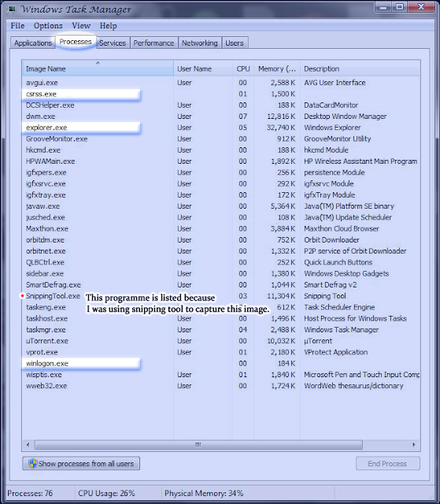The width and height of the screenshot is (440, 504).
Task: Select the wweb32.exe process
Action: (x=221, y=386)
